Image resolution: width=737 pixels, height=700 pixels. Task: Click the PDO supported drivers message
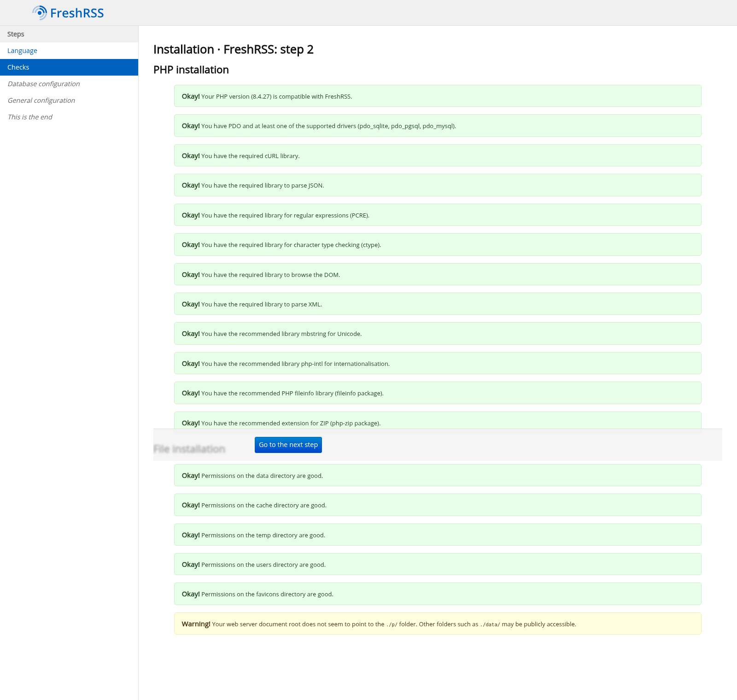click(x=438, y=126)
